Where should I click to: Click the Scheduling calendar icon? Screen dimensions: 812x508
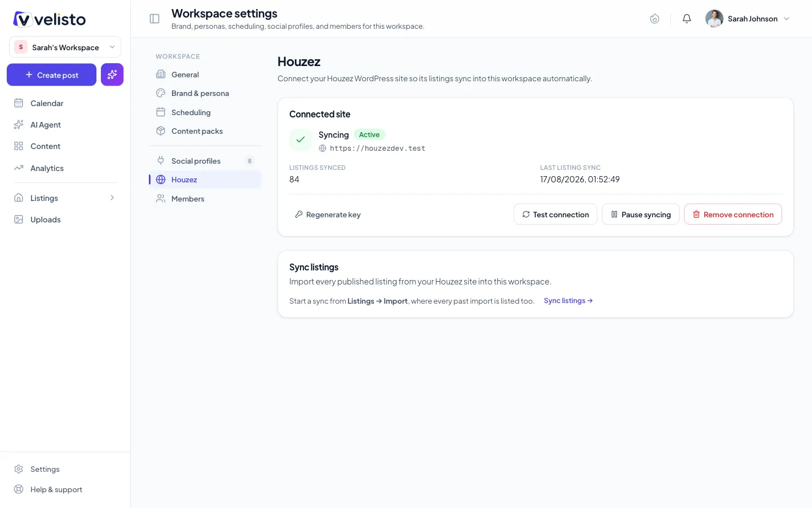(161, 112)
